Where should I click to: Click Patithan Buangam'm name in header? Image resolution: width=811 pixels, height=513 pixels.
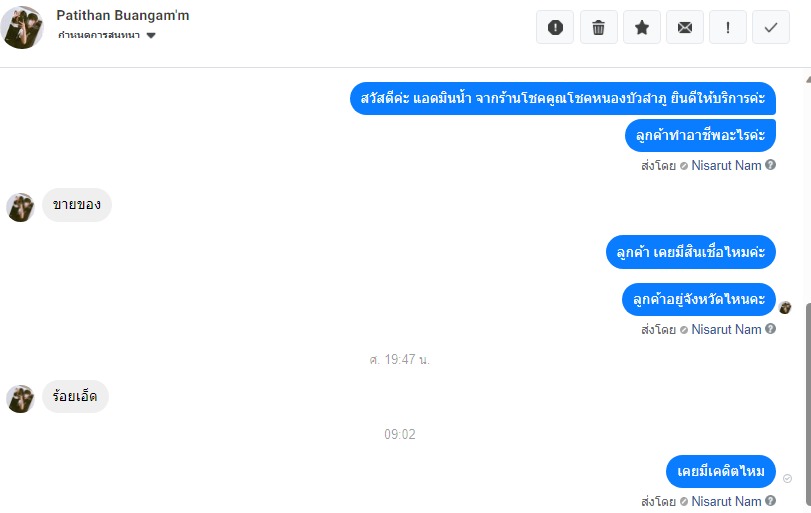coord(123,16)
